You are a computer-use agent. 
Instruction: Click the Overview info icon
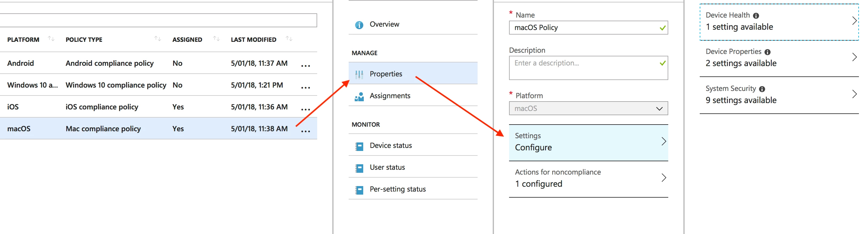[x=359, y=25]
